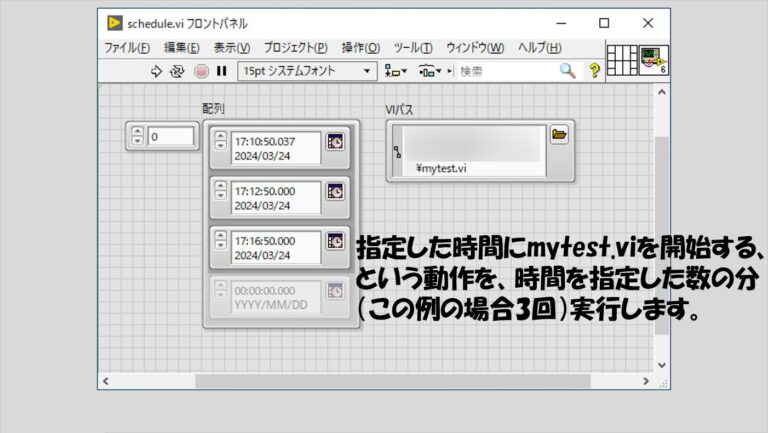Click the Run Continuously button
Image resolution: width=768 pixels, height=433 pixels.
(x=178, y=71)
